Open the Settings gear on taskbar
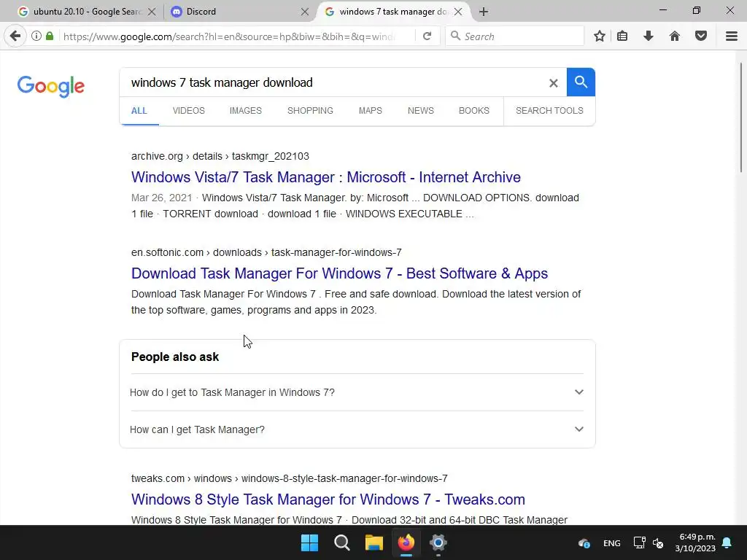Screen dimensions: 747x560 (x=438, y=542)
